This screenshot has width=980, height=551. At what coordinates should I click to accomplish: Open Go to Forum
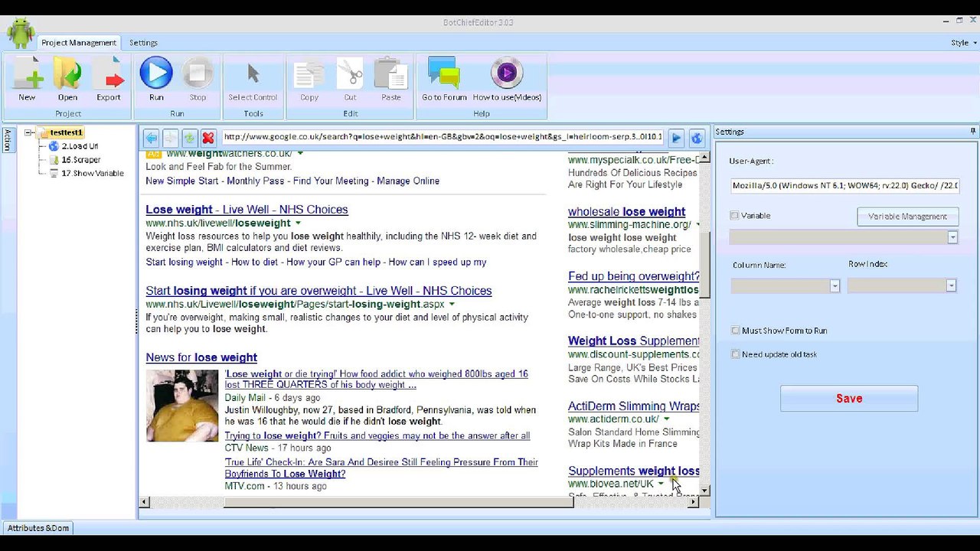point(444,79)
